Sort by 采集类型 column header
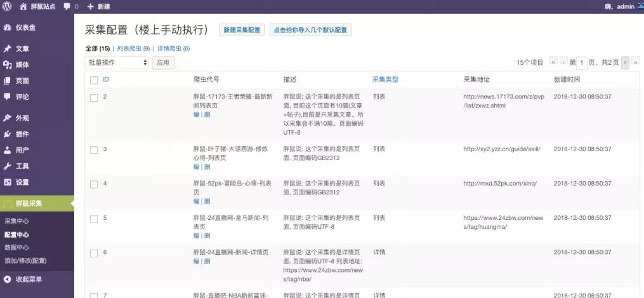This screenshot has height=298, width=644. point(386,79)
